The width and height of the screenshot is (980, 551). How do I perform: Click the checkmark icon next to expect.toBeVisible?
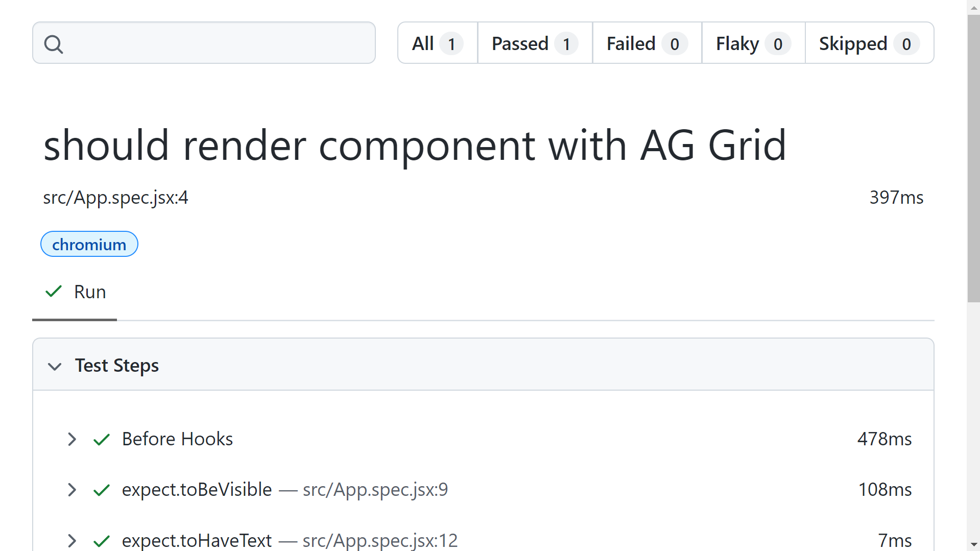tap(101, 490)
